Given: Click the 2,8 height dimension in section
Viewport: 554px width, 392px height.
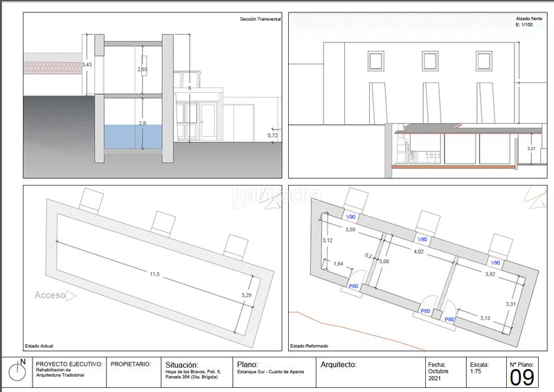Looking at the screenshot, I should tap(143, 123).
